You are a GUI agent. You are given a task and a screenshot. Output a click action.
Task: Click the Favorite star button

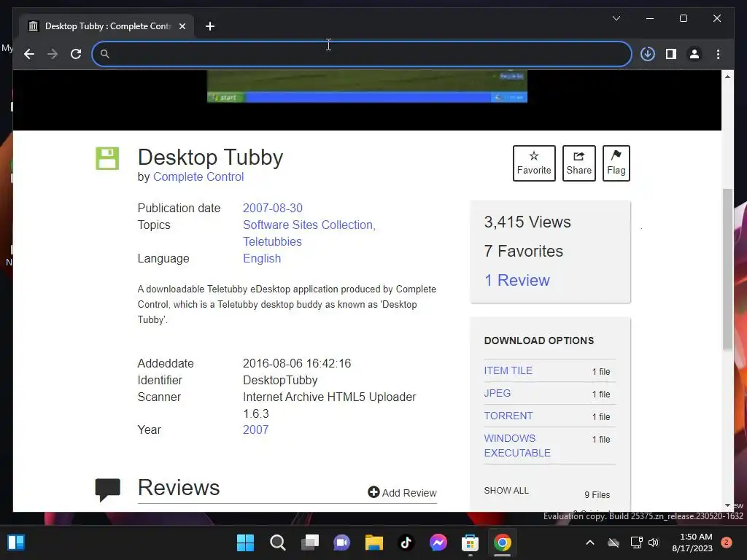click(x=534, y=163)
